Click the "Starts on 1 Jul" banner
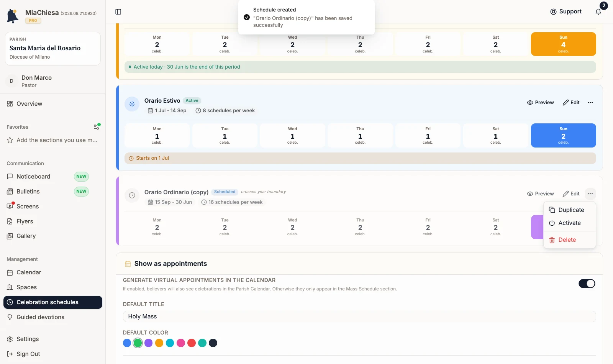Screen dimensions: 613x364 pos(360,158)
